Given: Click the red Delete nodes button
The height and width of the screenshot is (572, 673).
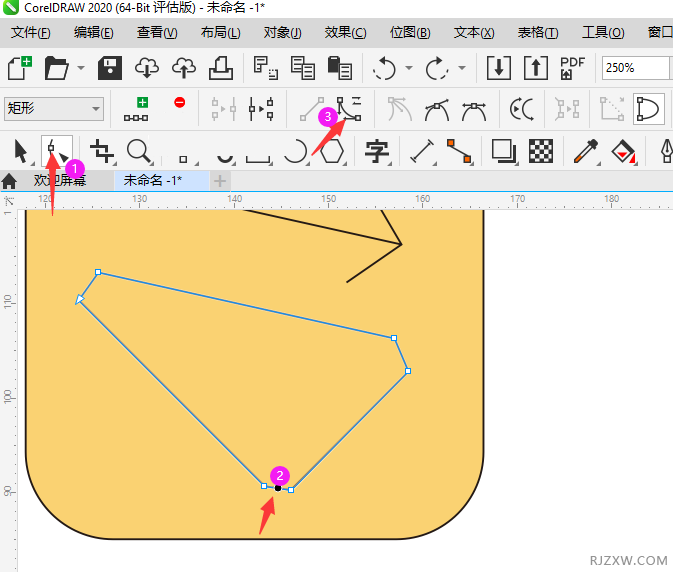Looking at the screenshot, I should click(180, 102).
